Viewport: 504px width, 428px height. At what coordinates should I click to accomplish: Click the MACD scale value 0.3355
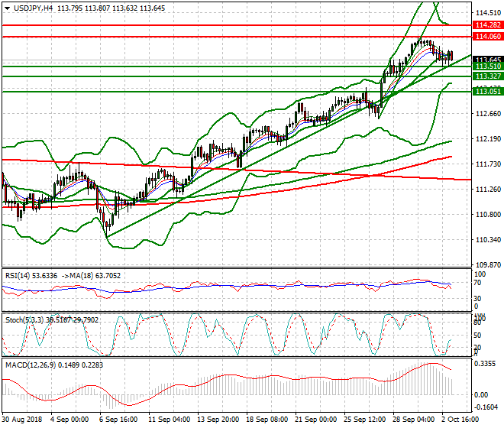coord(485,364)
